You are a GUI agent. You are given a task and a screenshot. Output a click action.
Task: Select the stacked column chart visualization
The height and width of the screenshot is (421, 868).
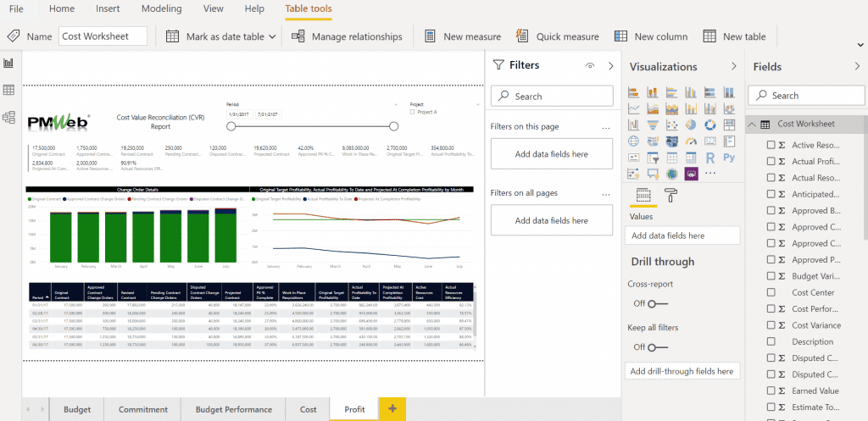point(653,92)
